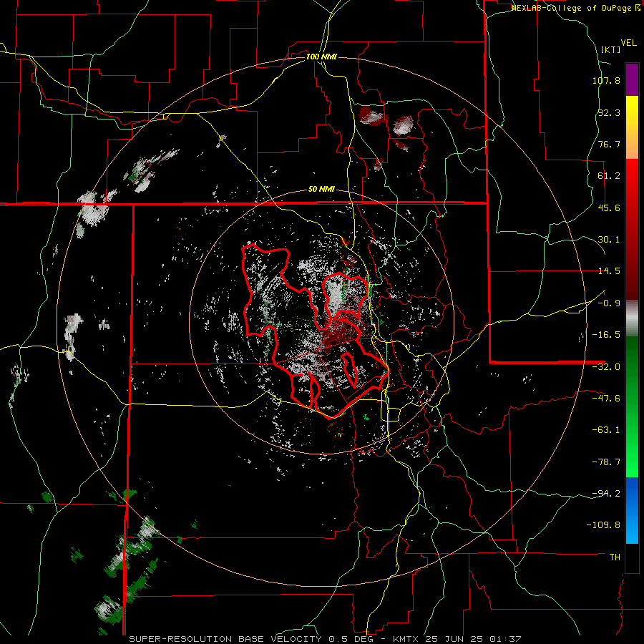Screen dimensions: 644x644
Task: Click the VEL legend title
Action: click(x=628, y=43)
